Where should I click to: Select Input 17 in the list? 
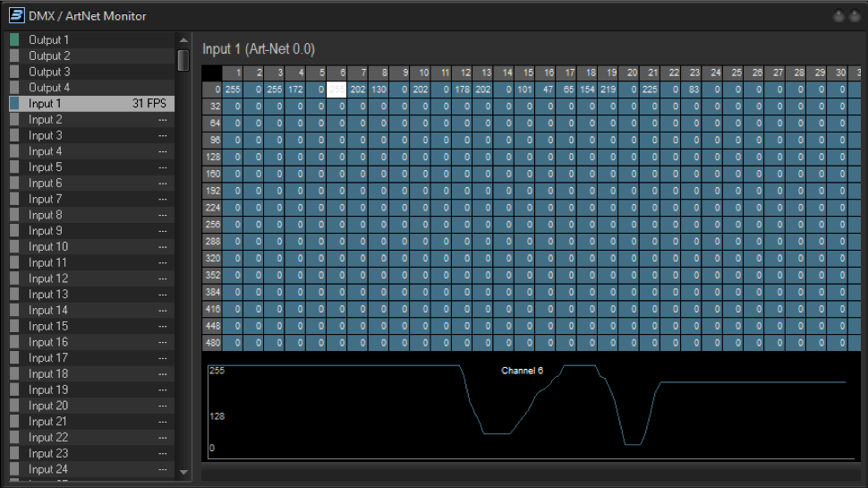pos(92,358)
